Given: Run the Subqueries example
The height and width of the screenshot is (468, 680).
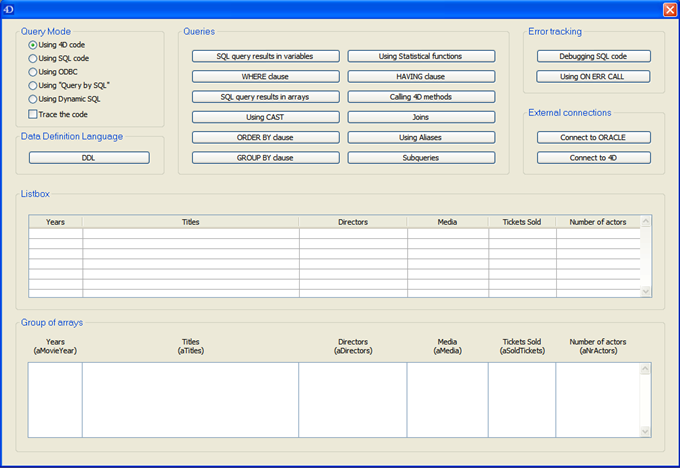Looking at the screenshot, I should pos(421,158).
